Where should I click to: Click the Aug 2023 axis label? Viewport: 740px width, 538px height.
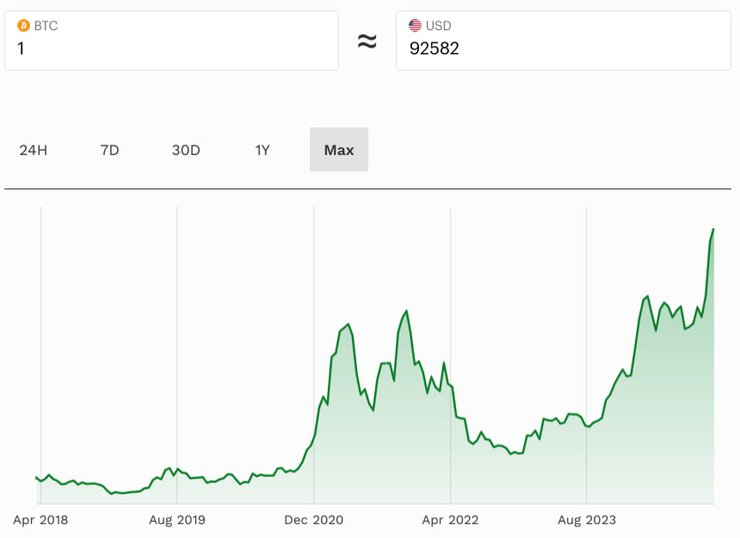pos(587,520)
